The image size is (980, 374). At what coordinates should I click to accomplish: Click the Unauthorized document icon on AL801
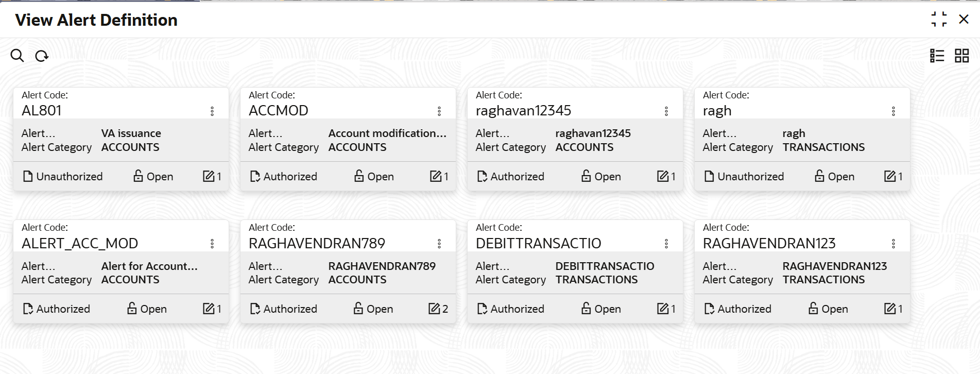(x=28, y=177)
